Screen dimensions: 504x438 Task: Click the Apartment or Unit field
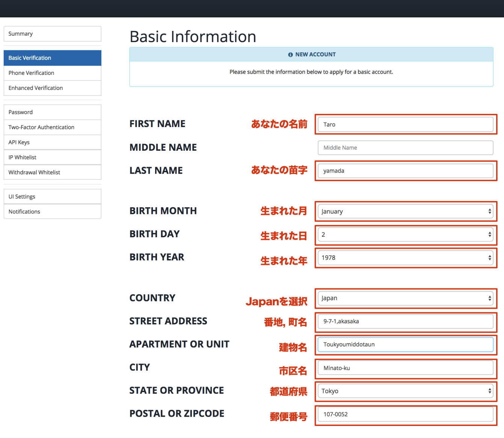click(406, 344)
